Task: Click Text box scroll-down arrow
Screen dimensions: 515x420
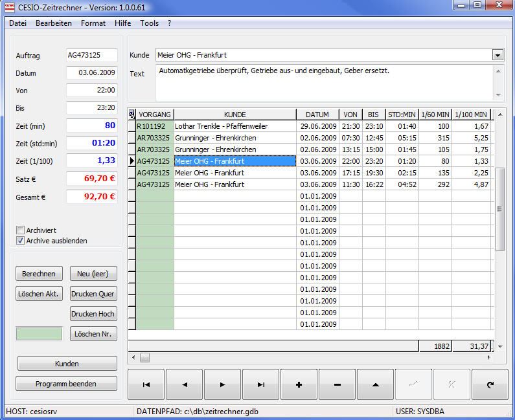Action: (498, 95)
